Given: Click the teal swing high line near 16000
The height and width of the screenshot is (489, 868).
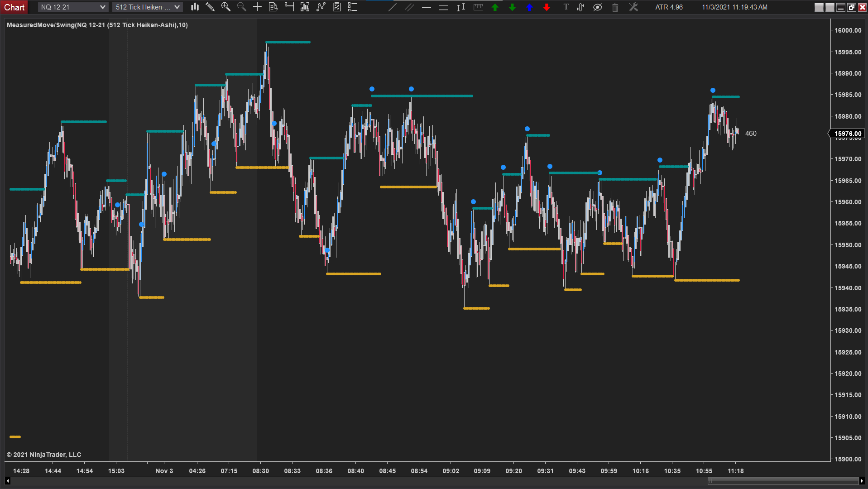Looking at the screenshot, I should pos(288,42).
